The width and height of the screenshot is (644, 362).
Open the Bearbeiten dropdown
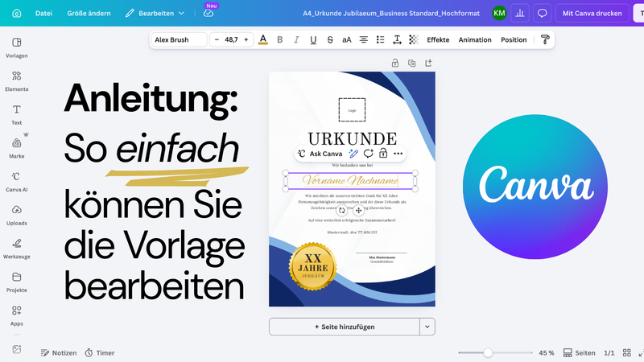(x=155, y=13)
